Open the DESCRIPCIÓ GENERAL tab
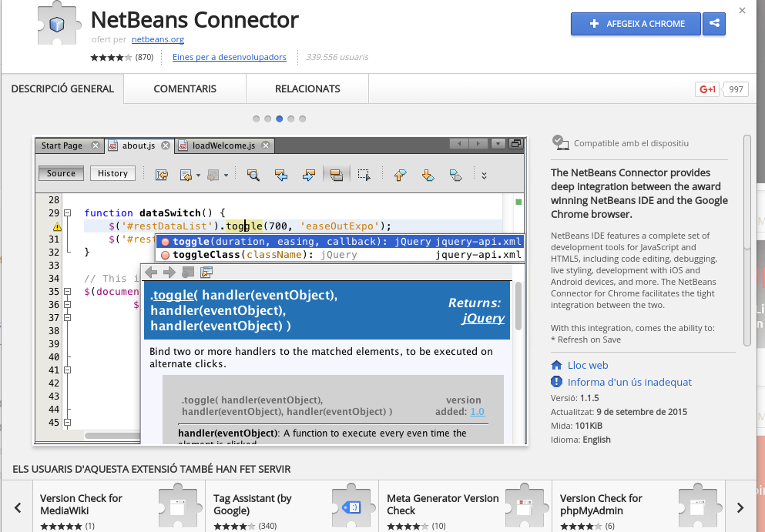This screenshot has width=765, height=532. tap(62, 89)
